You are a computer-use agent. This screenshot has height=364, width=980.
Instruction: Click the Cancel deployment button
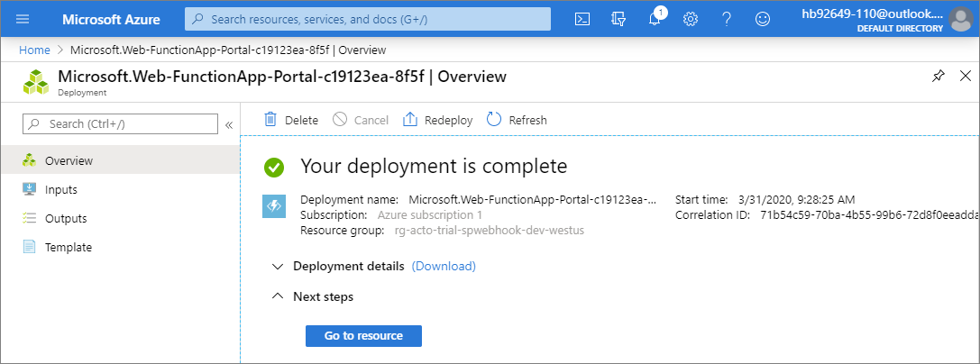click(360, 120)
